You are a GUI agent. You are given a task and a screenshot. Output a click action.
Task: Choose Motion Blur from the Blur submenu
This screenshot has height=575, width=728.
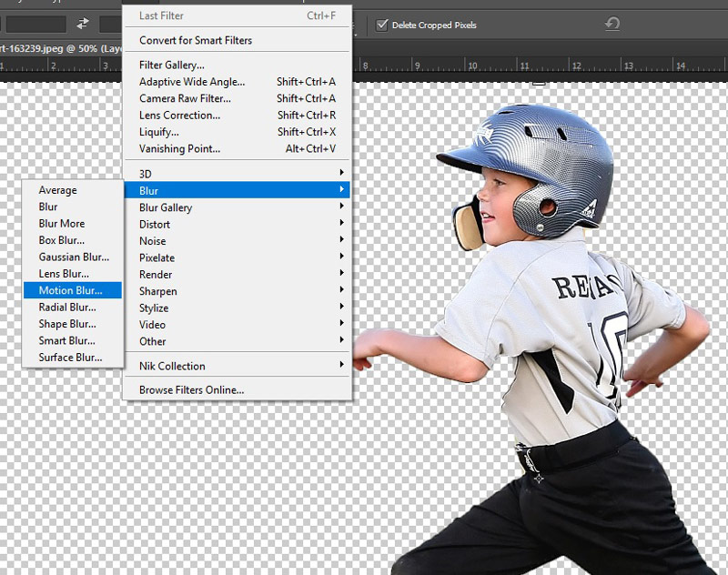click(70, 291)
